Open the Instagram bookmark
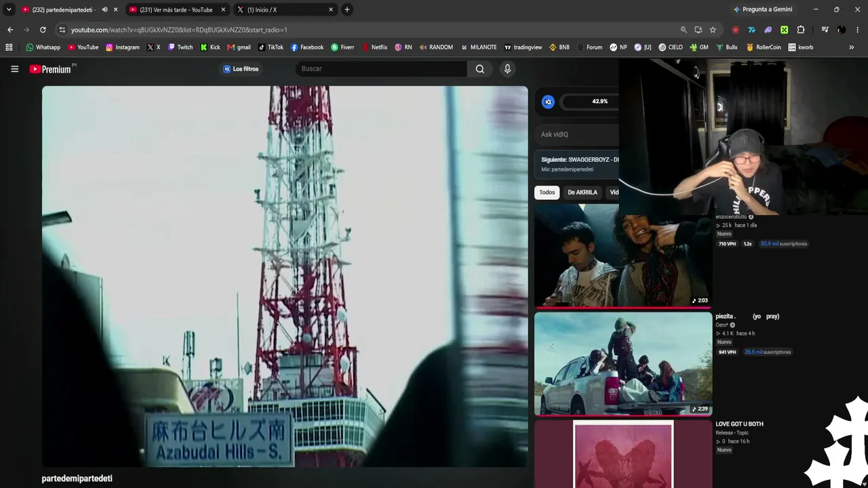Viewport: 868px width, 488px height. pos(123,47)
